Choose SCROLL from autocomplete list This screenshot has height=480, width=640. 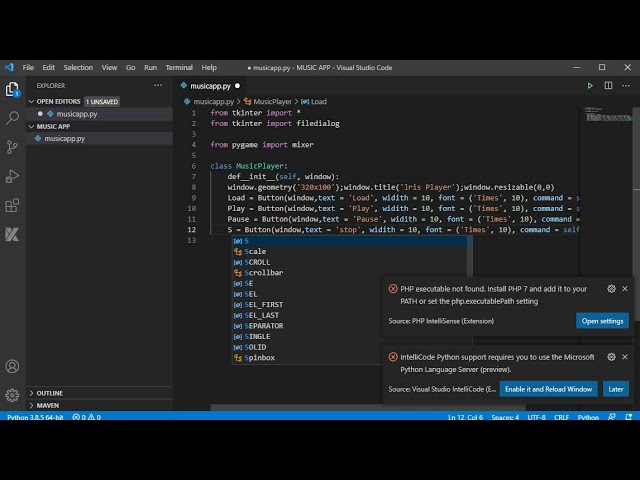[351, 262]
